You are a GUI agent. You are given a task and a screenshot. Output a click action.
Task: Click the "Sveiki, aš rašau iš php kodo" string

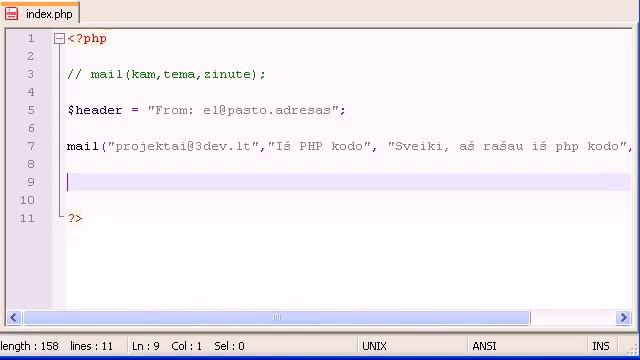click(x=507, y=146)
